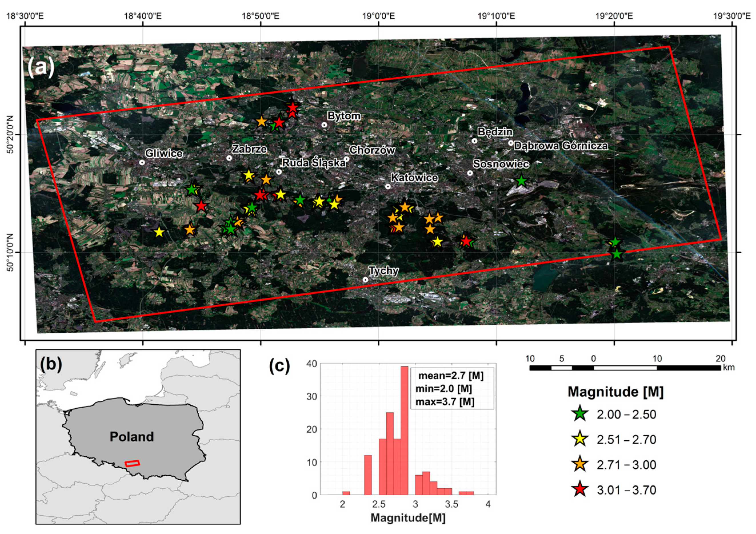Screen dimensions: 756x534
Task: Click the '20' label on the scale bar
Action: point(721,358)
